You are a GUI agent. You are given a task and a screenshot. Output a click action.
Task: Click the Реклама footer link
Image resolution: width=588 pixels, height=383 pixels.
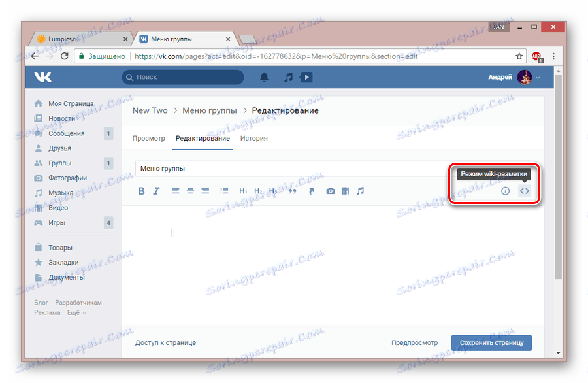(x=47, y=312)
